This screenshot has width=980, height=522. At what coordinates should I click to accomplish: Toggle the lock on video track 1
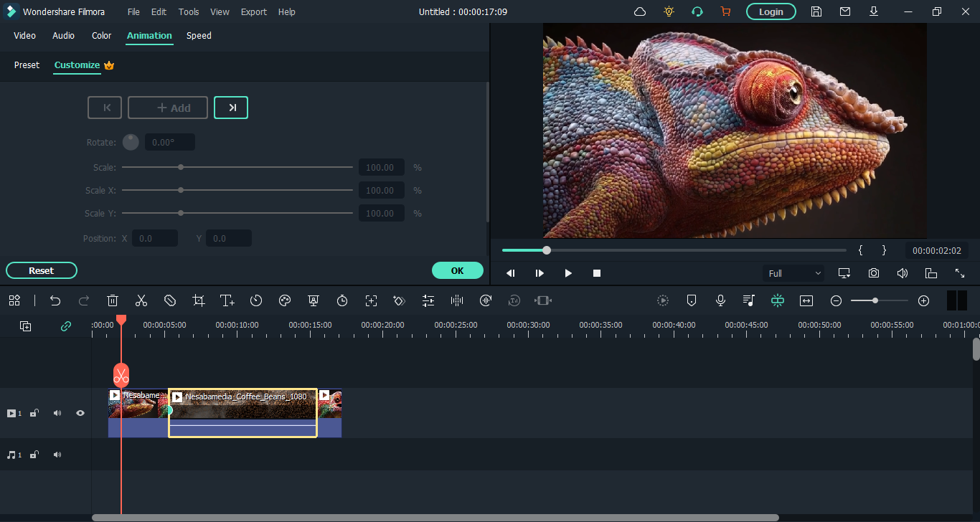[x=34, y=413]
